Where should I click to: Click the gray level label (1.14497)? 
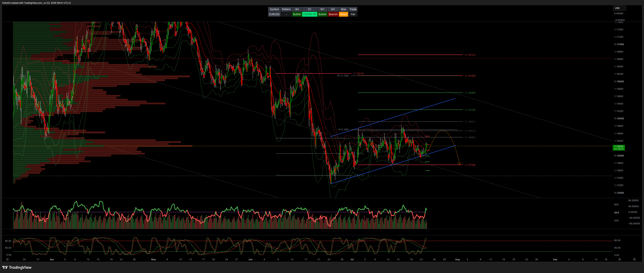(470, 137)
